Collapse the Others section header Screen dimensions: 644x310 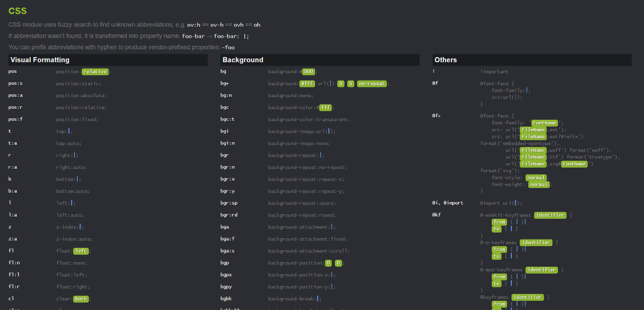(x=446, y=60)
